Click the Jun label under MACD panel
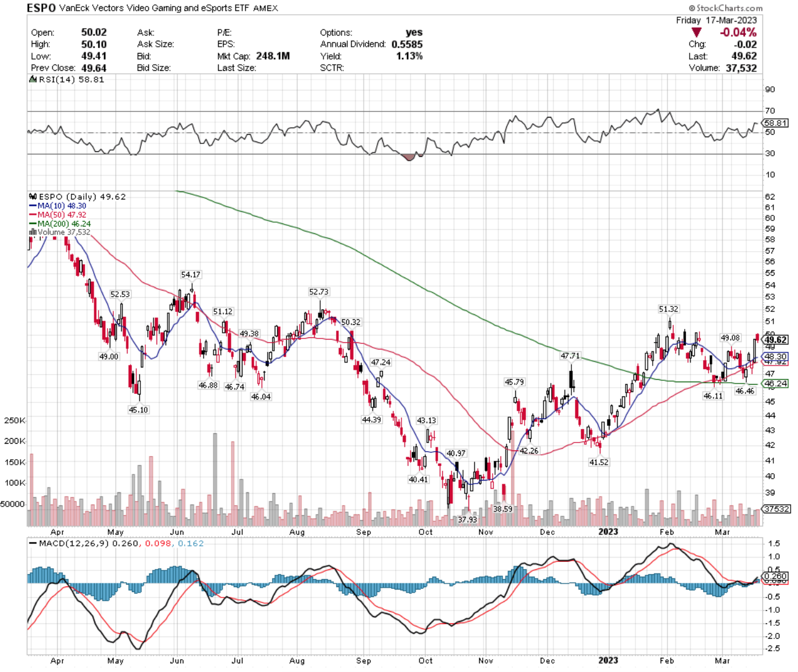798x672 pixels. 177,660
